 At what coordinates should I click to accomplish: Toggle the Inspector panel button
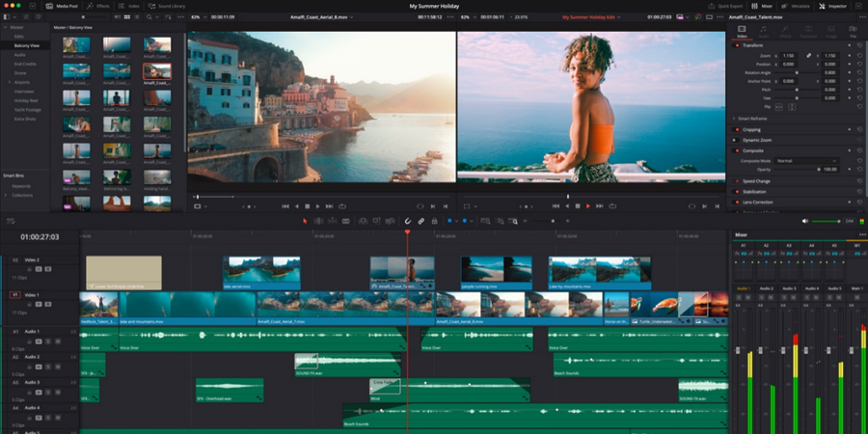point(833,6)
